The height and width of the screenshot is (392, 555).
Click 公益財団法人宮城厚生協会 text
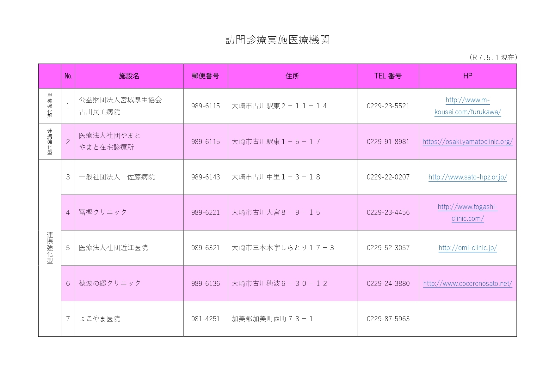click(x=120, y=100)
